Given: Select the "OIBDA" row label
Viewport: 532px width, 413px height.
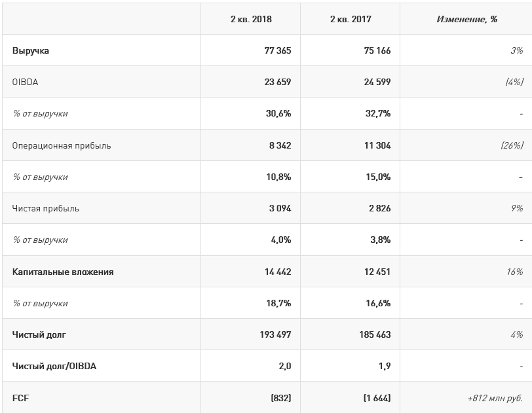Looking at the screenshot, I should pyautogui.click(x=24, y=82).
